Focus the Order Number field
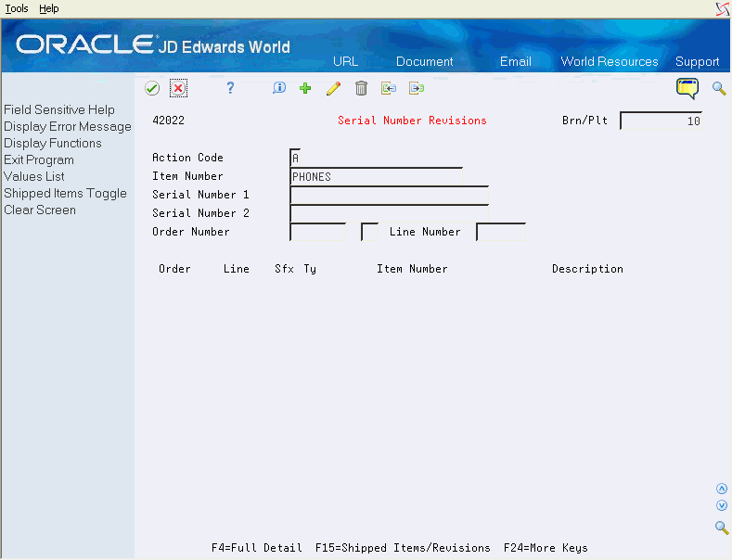The width and height of the screenshot is (732, 560). click(x=318, y=232)
